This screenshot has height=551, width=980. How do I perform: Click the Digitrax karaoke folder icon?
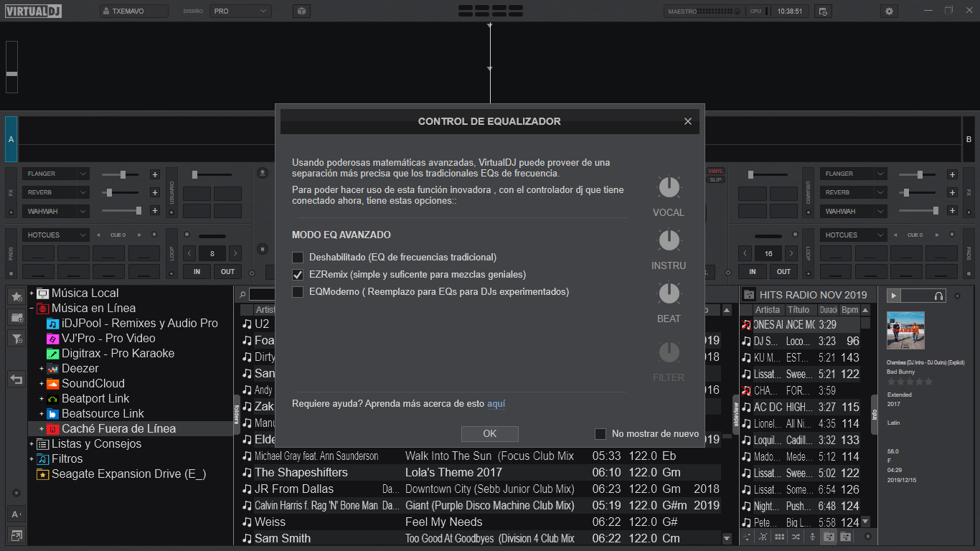pyautogui.click(x=52, y=354)
